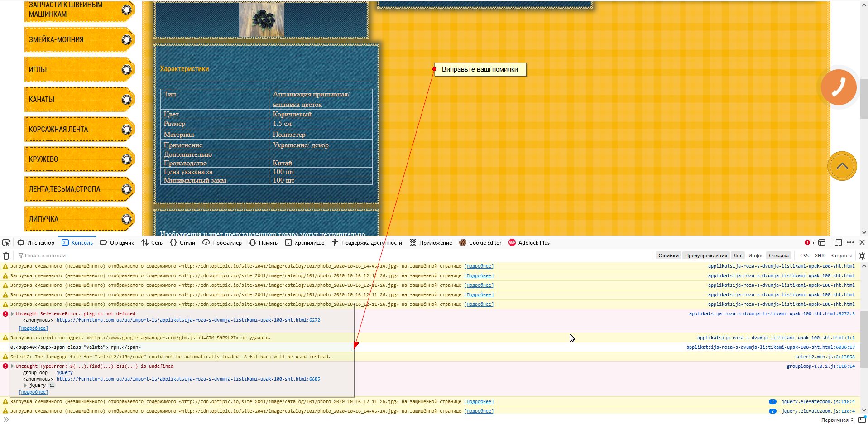Open the Первичная context dropdown

837,420
